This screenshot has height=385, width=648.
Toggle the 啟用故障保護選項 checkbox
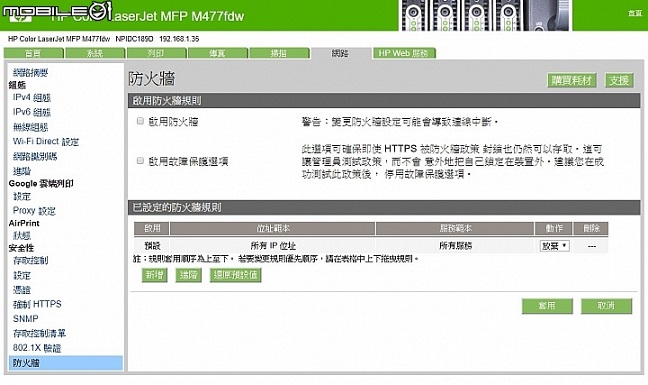(140, 161)
